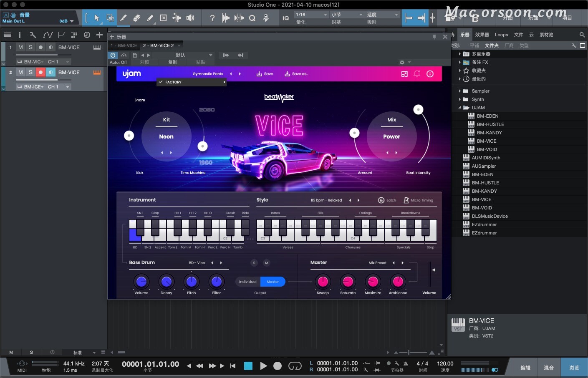Viewport: 588px width, 378px height.
Task: Sort browser by 文件夹
Action: 492,45
